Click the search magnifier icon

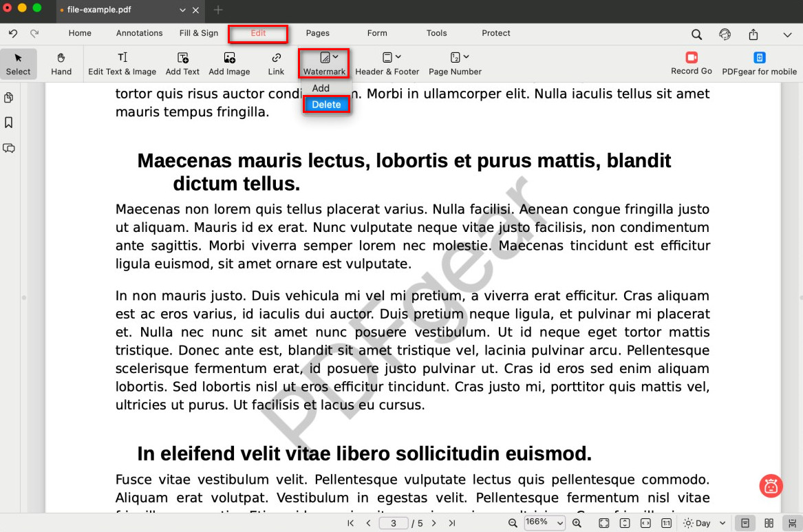(696, 34)
